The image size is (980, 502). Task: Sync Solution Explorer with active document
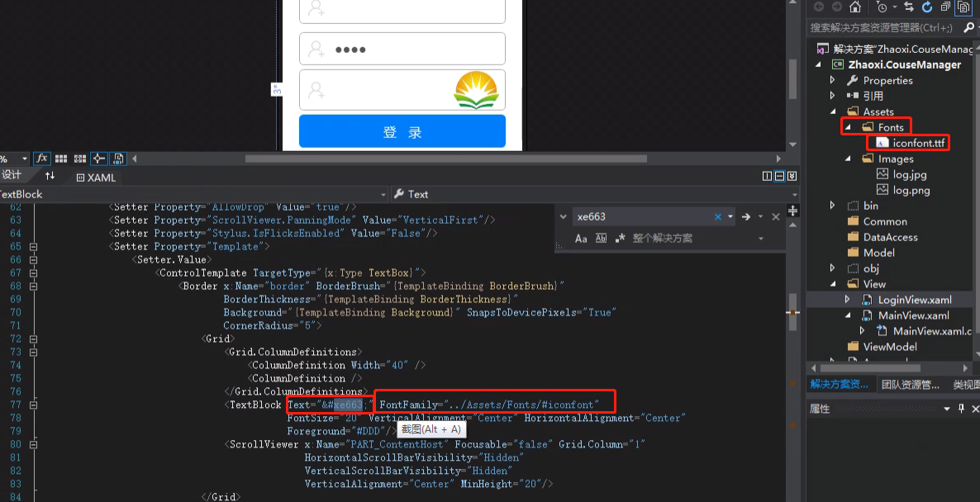pos(910,7)
